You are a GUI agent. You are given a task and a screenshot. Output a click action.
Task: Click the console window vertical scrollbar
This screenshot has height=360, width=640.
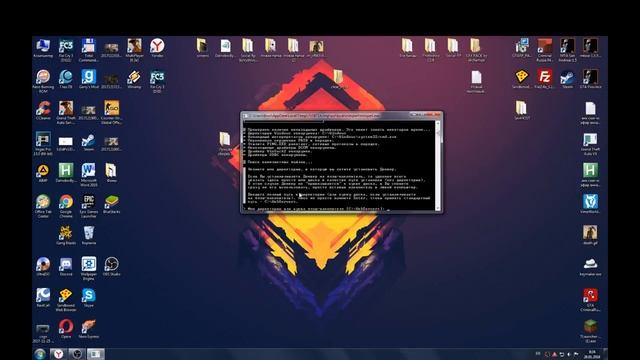(x=438, y=165)
